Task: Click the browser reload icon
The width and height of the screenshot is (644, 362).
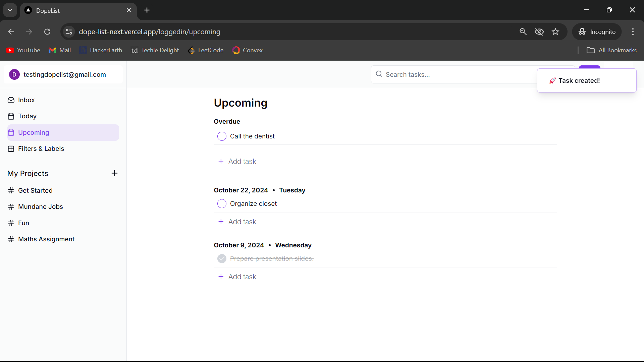Action: pos(47,32)
